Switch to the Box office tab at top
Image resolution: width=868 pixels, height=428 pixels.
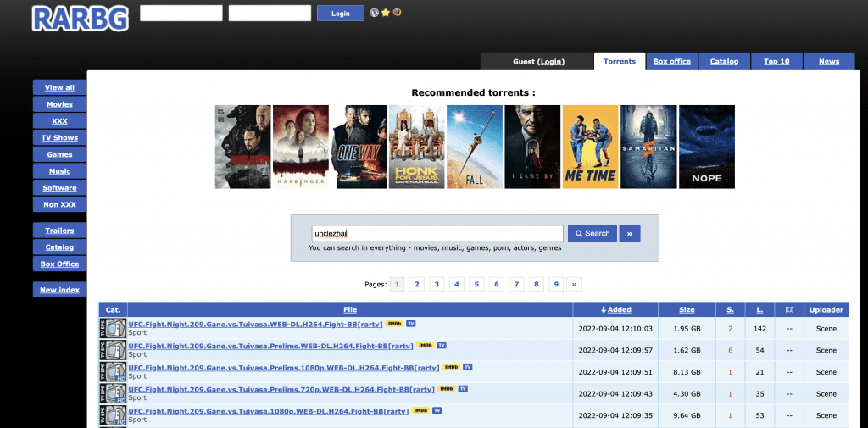(x=671, y=62)
